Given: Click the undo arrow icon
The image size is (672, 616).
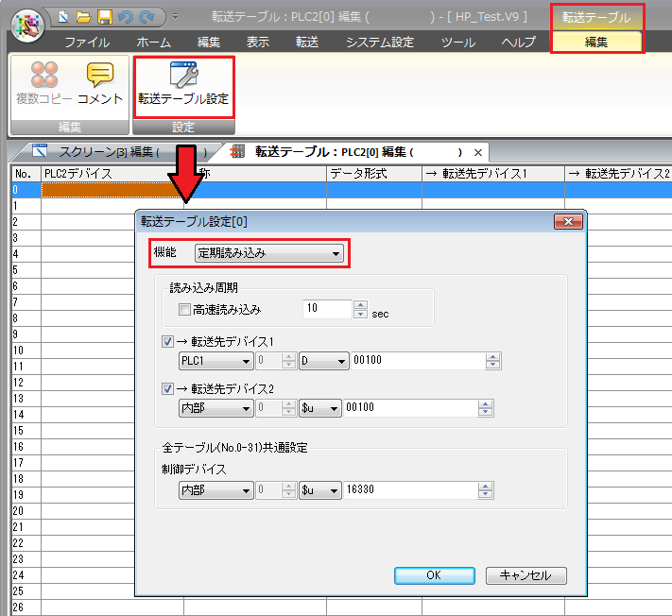Looking at the screenshot, I should pyautogui.click(x=125, y=17).
